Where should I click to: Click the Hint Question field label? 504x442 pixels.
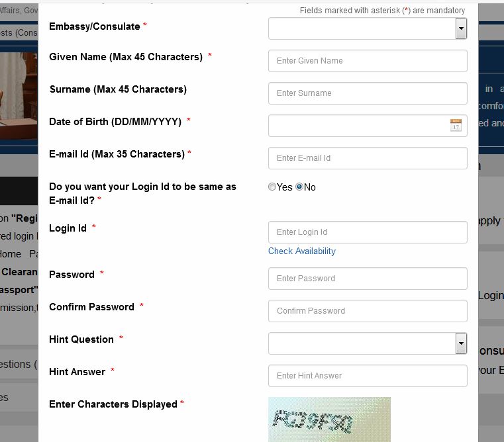81,339
